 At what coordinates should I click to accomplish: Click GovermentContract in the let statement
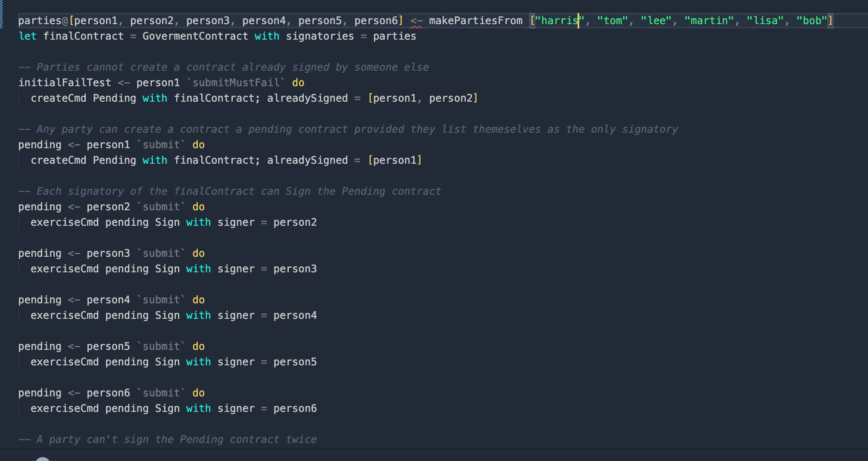coord(195,36)
